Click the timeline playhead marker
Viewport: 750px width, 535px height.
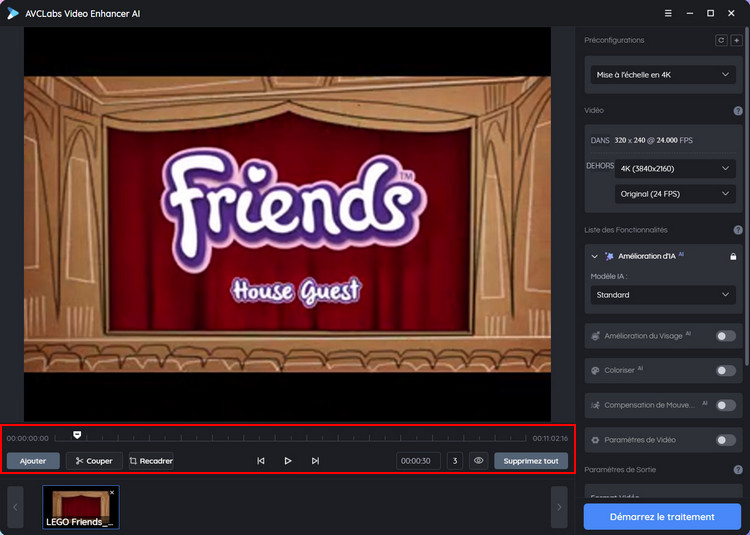[x=77, y=435]
